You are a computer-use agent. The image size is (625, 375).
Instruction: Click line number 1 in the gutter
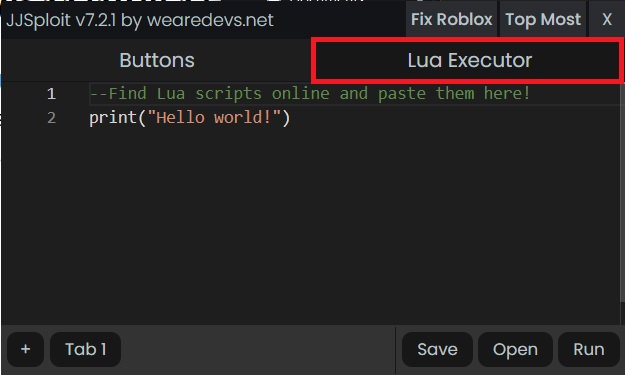pos(51,94)
